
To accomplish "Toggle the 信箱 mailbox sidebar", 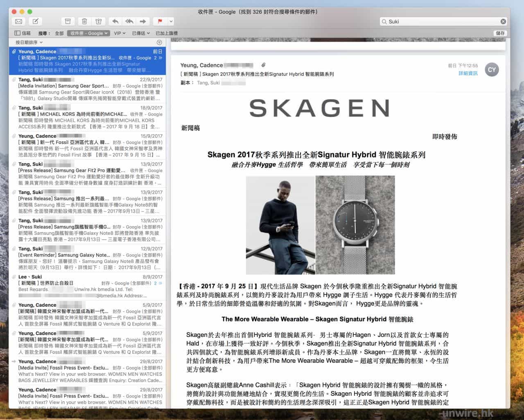I will pos(23,33).
